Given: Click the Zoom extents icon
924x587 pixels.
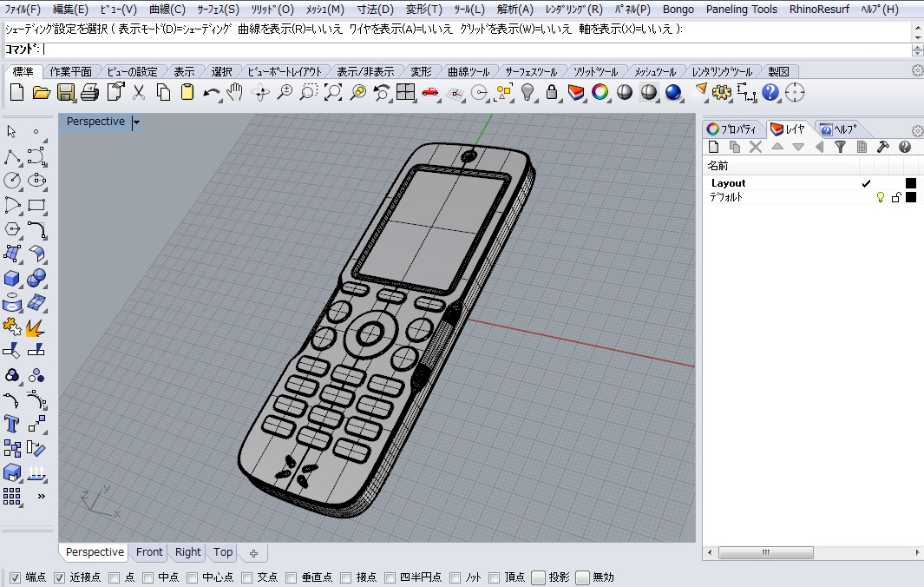Looking at the screenshot, I should click(333, 92).
